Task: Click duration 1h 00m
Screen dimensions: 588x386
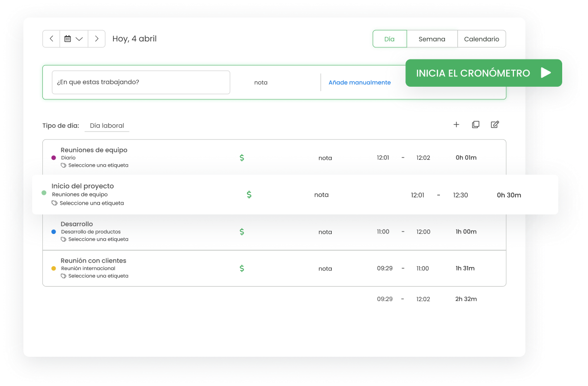Action: point(466,232)
